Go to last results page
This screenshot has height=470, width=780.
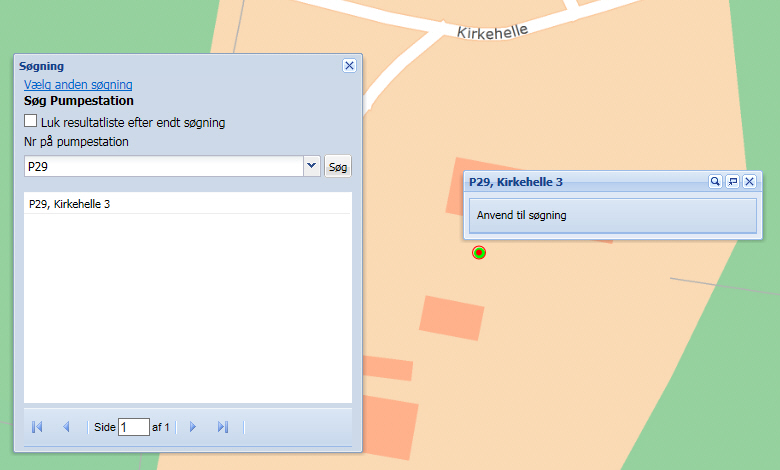point(223,427)
